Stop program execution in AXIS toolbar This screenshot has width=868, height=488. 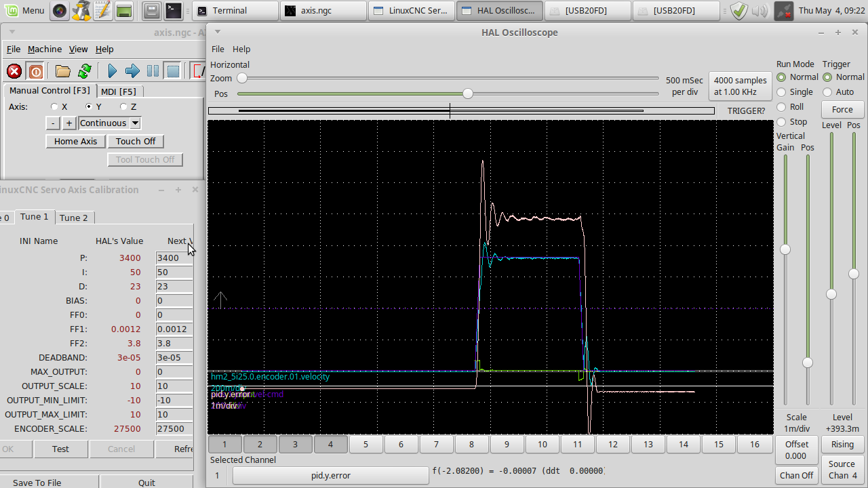point(173,71)
